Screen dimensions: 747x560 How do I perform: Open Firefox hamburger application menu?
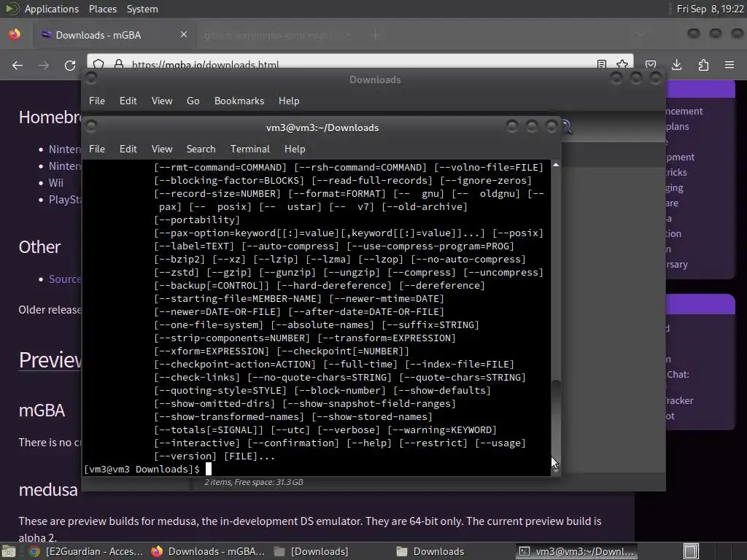click(x=729, y=65)
